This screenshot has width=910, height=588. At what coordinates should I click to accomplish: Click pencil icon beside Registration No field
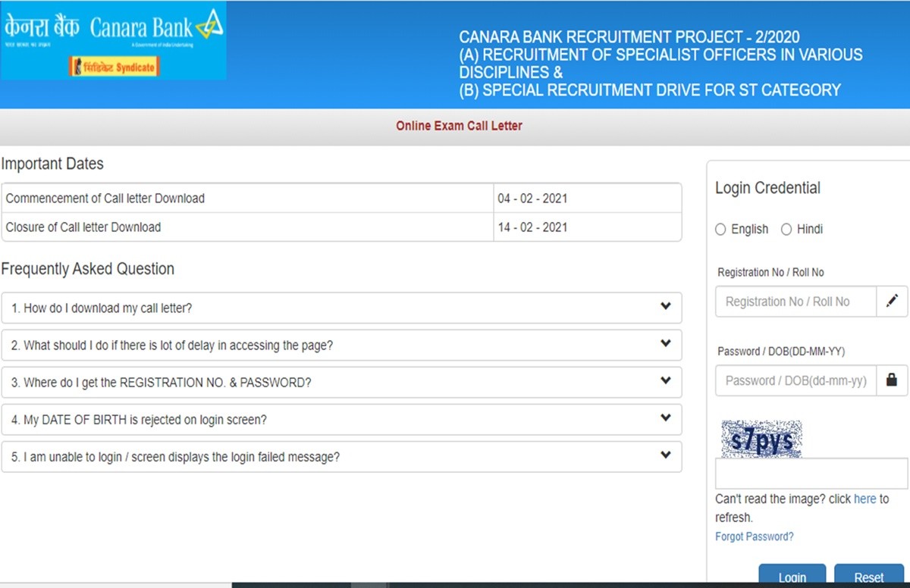892,302
